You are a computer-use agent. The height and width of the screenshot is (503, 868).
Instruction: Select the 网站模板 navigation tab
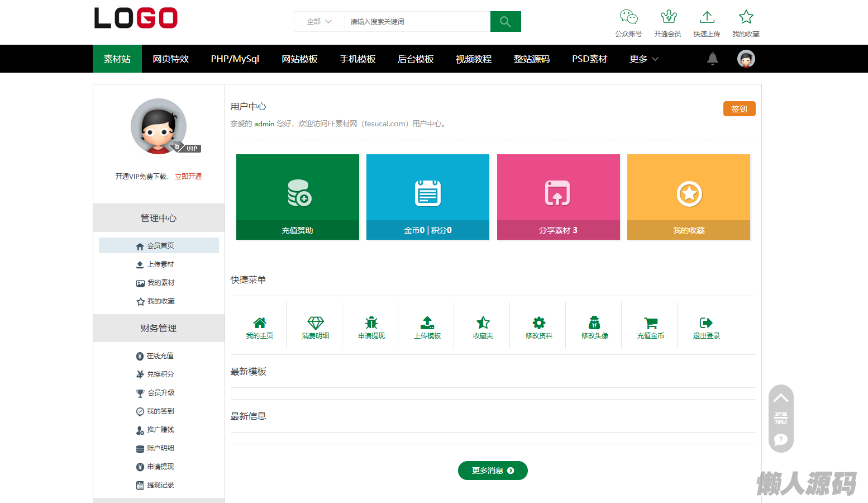[299, 59]
